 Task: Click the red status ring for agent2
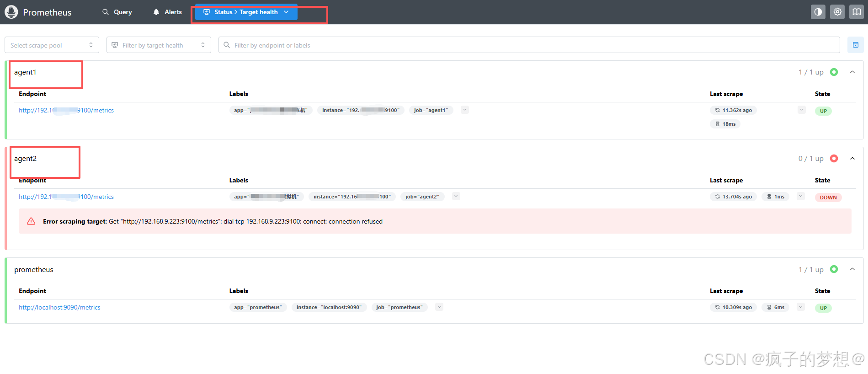coord(834,159)
